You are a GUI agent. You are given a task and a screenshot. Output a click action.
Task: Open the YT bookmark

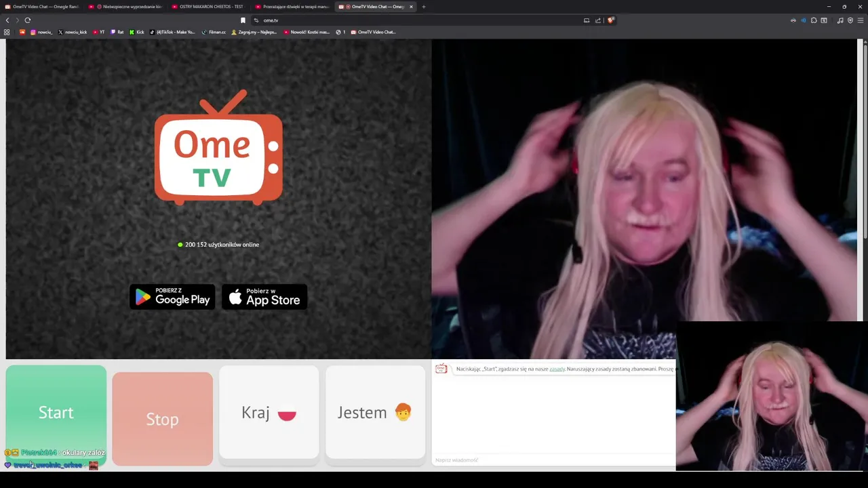pyautogui.click(x=99, y=32)
